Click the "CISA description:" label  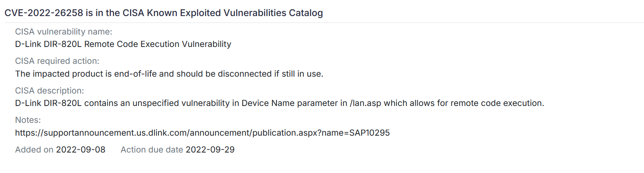coord(49,91)
